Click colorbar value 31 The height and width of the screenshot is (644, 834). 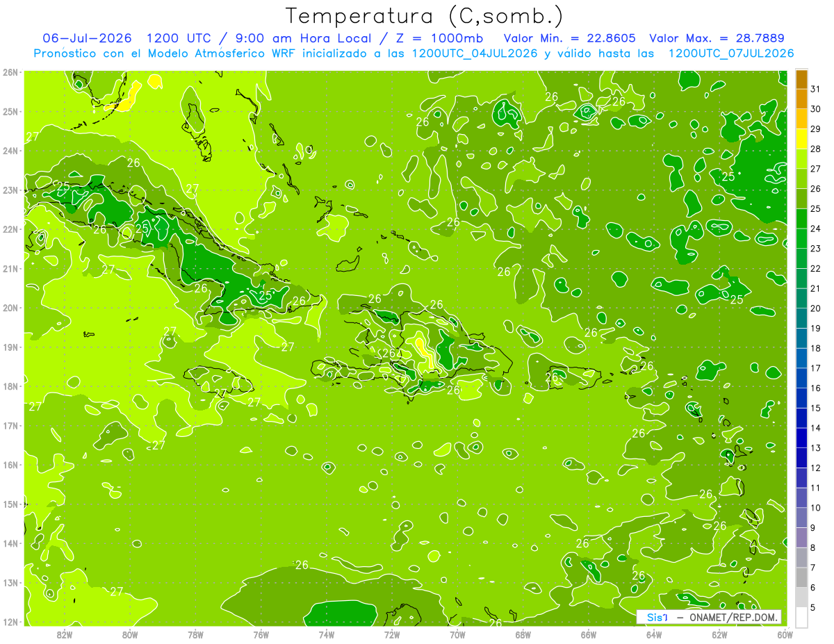pyautogui.click(x=816, y=88)
